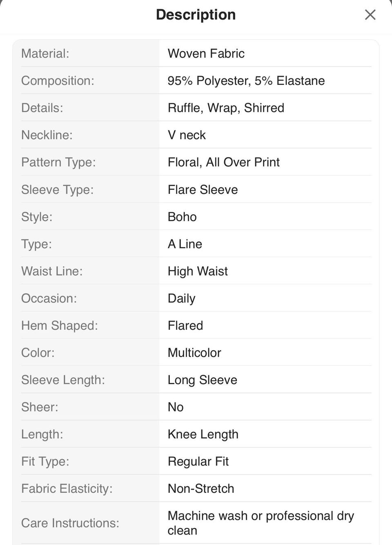Select the Knee Length value
Image resolution: width=392 pixels, height=545 pixels.
[x=203, y=434]
